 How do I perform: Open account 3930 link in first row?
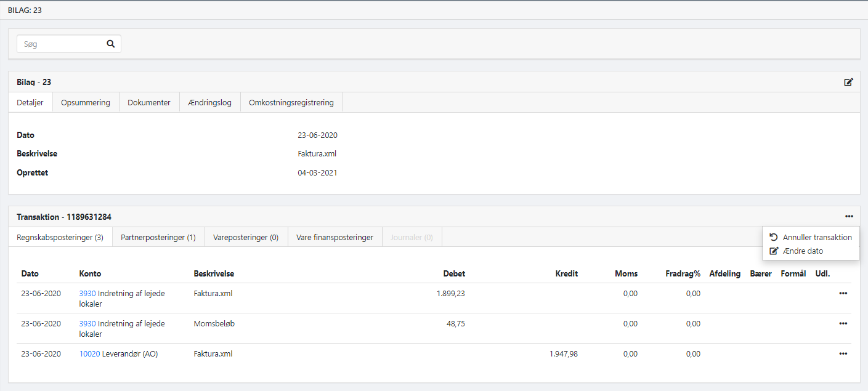[x=87, y=294]
